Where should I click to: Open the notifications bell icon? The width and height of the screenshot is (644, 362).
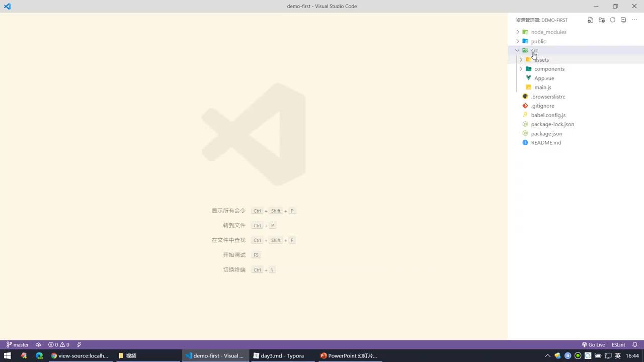[x=635, y=345]
